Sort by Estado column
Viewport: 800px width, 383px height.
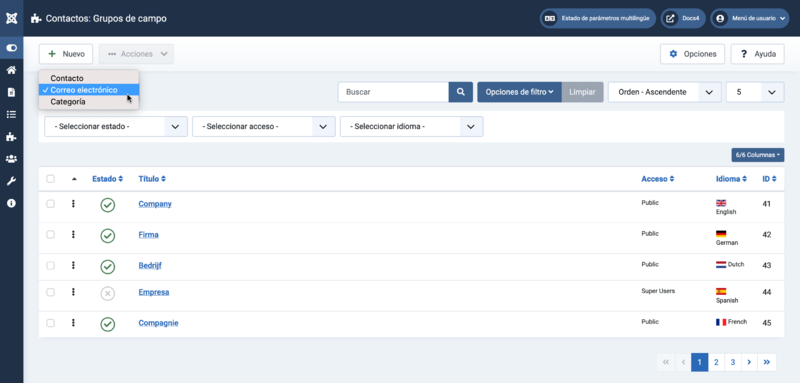pyautogui.click(x=108, y=179)
